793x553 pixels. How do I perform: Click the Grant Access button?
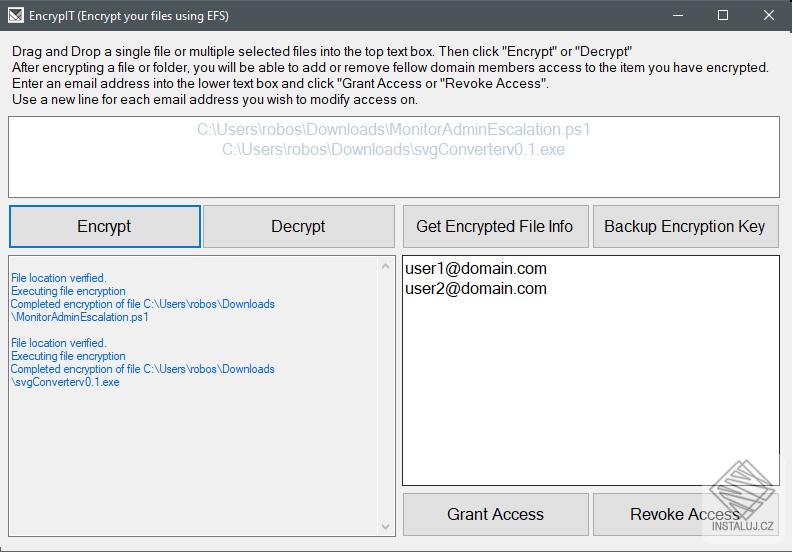496,514
